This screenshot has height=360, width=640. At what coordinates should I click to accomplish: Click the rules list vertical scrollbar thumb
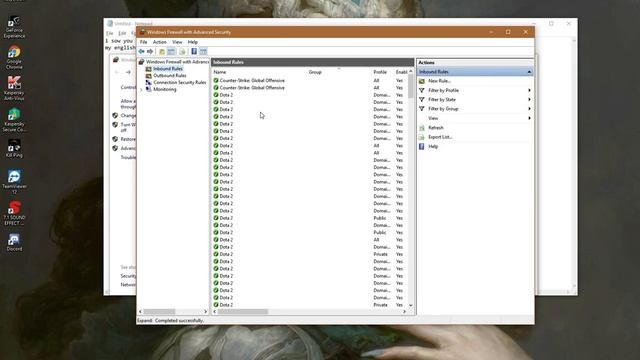(411, 86)
